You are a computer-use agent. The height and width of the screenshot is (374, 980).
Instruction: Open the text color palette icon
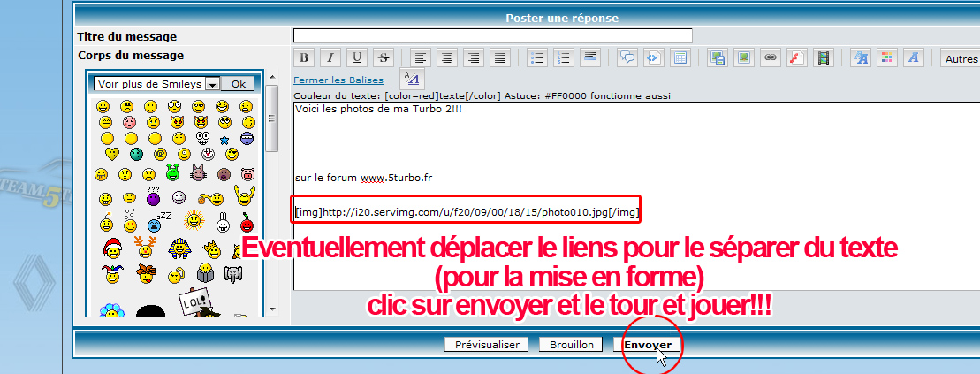pyautogui.click(x=887, y=58)
